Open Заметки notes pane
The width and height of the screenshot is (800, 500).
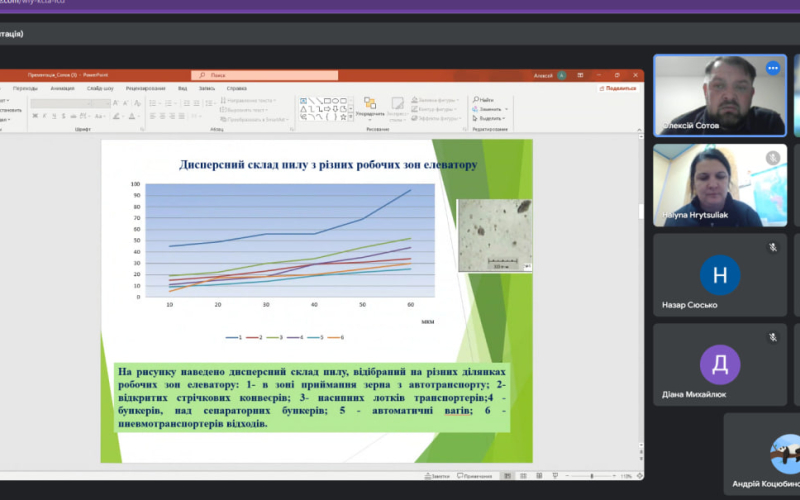[x=437, y=476]
